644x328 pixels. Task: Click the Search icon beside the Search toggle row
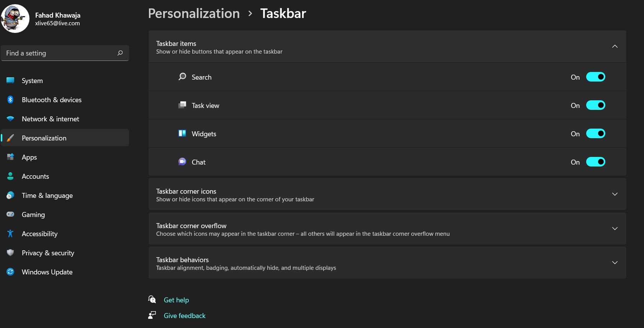click(x=182, y=77)
